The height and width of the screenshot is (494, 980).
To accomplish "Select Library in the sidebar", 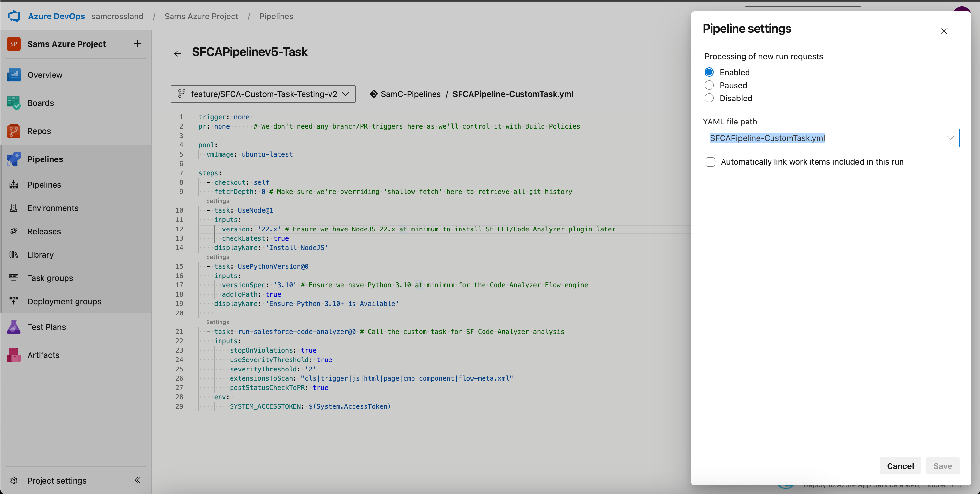I will (x=40, y=254).
